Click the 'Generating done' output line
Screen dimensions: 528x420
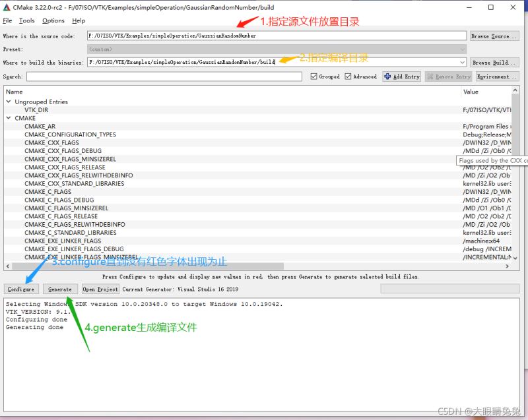(34, 327)
